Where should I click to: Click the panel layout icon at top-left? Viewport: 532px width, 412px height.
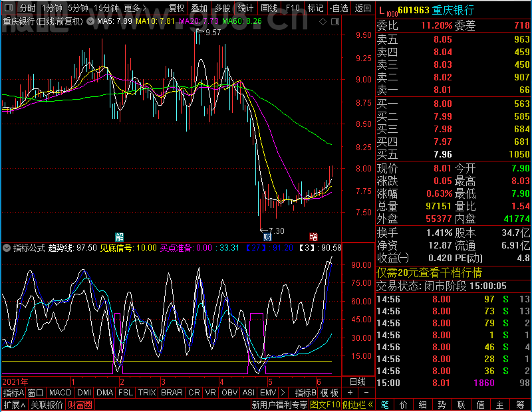click(x=9, y=7)
